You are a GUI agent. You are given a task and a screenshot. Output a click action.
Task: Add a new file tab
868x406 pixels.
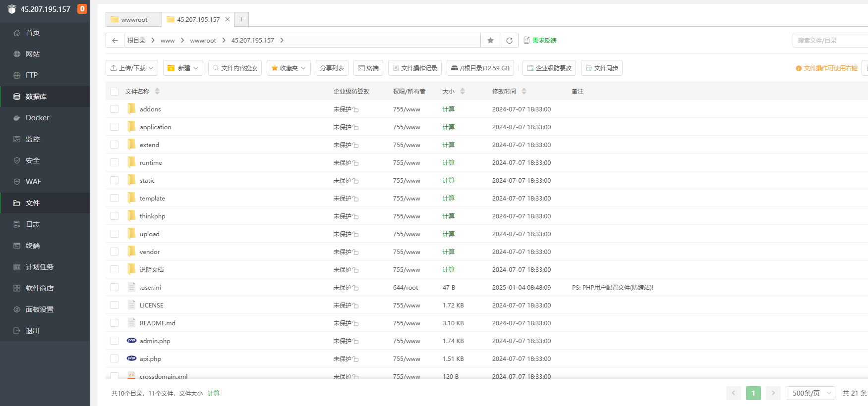point(241,19)
